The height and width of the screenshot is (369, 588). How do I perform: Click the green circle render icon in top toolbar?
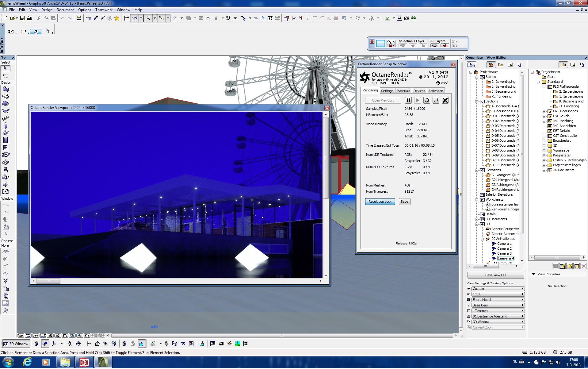(414, 18)
